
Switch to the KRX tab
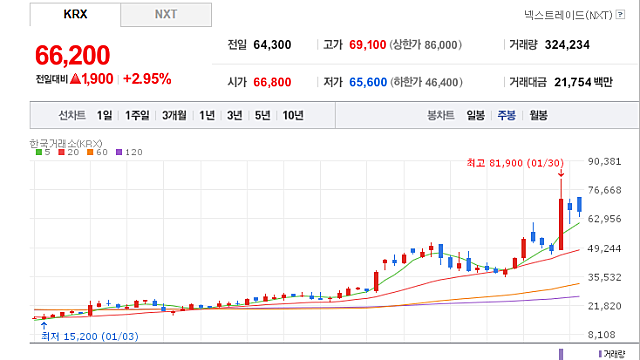click(x=75, y=14)
